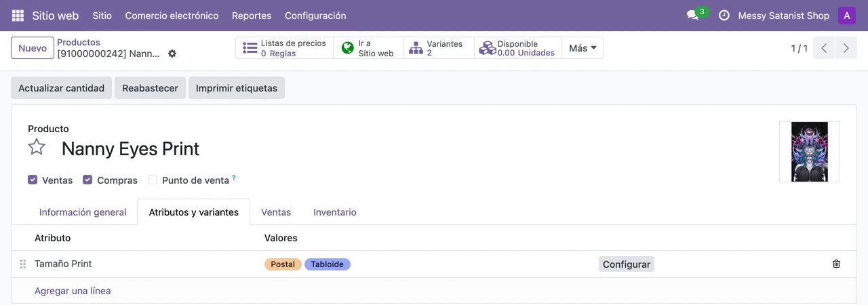
Task: Open the Disponible 0.00 Unidades stat button
Action: (518, 48)
